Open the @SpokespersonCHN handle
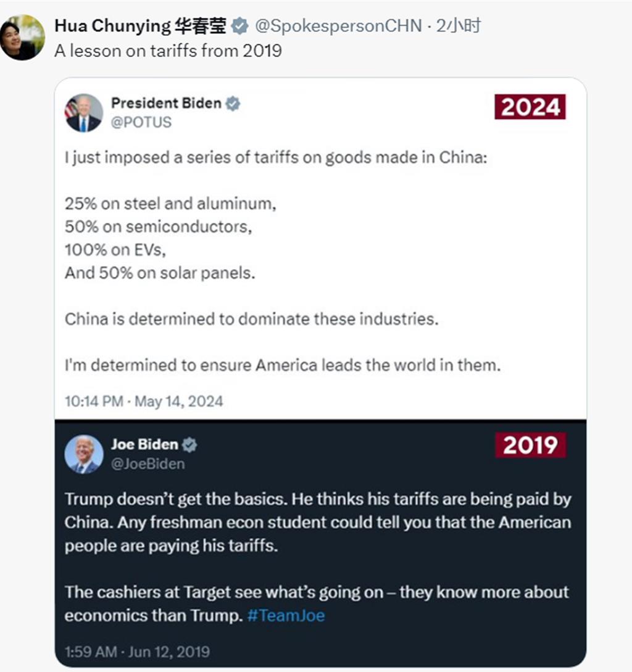The width and height of the screenshot is (632, 672). coord(338,26)
